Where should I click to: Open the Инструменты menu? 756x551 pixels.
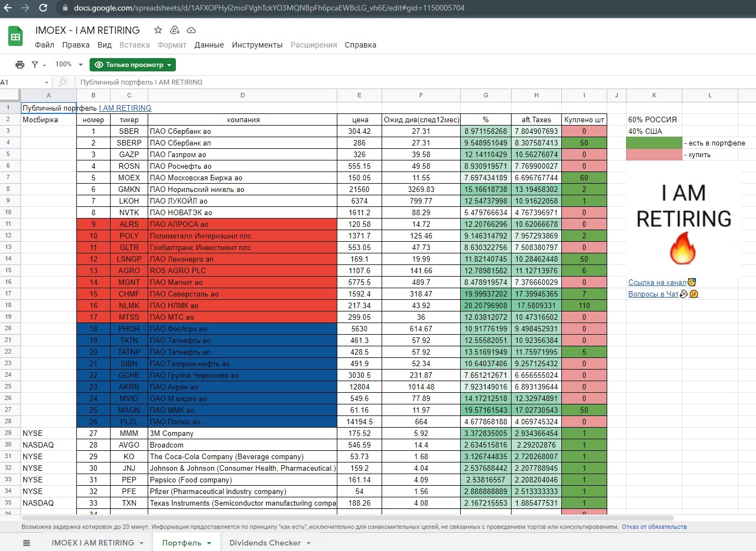257,45
